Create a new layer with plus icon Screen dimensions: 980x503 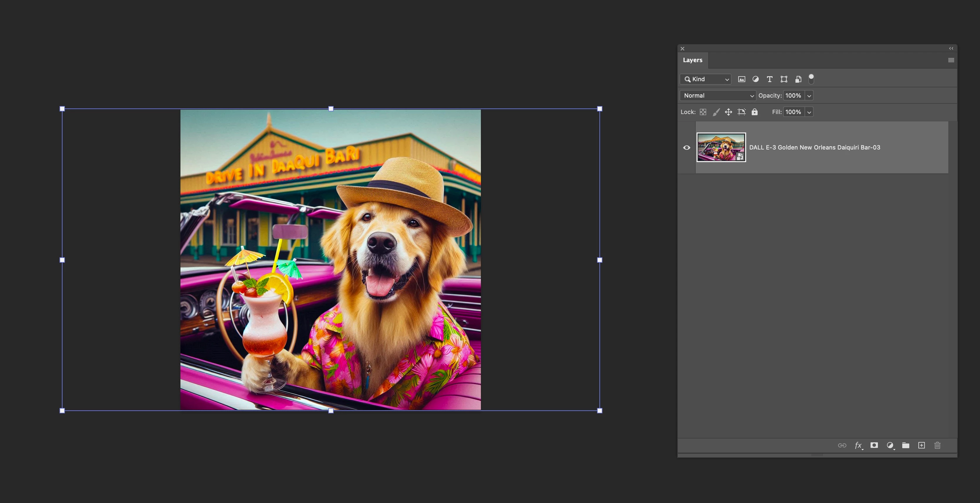coord(921,445)
